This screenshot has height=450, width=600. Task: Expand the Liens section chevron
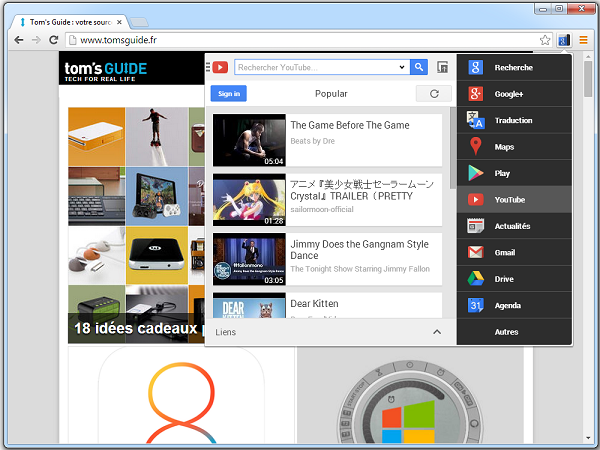pos(437,332)
